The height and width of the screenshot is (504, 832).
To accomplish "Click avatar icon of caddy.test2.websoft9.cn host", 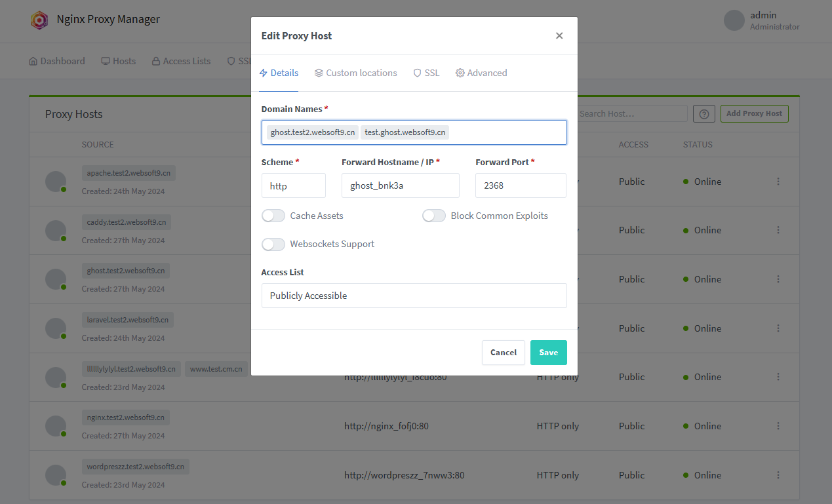I will point(56,230).
